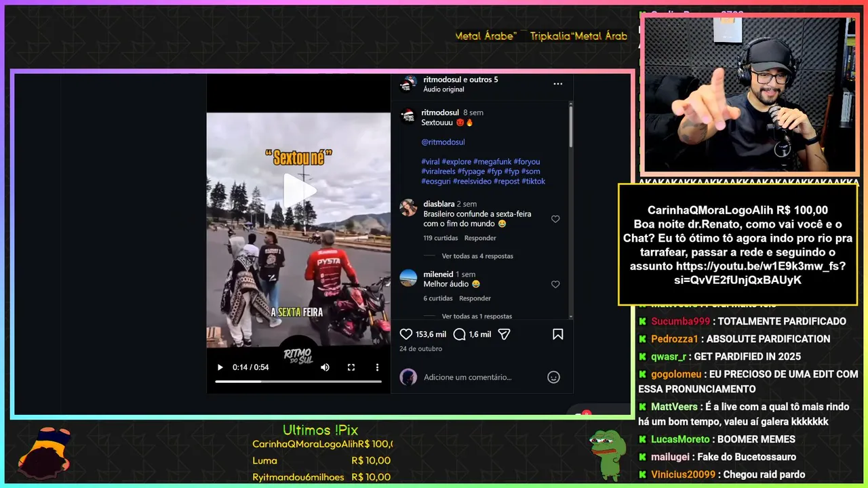Click the 'Ultimos !Pix' heading
The image size is (868, 488).
point(320,430)
